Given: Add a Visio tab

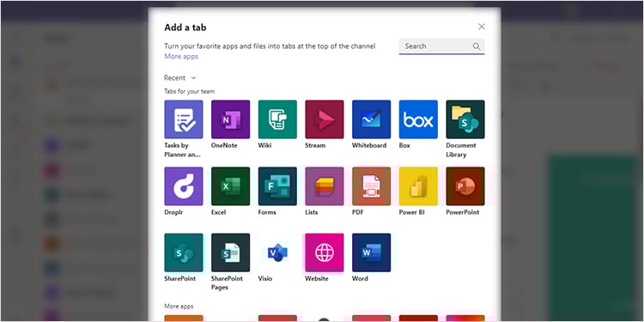Looking at the screenshot, I should pos(277,252).
